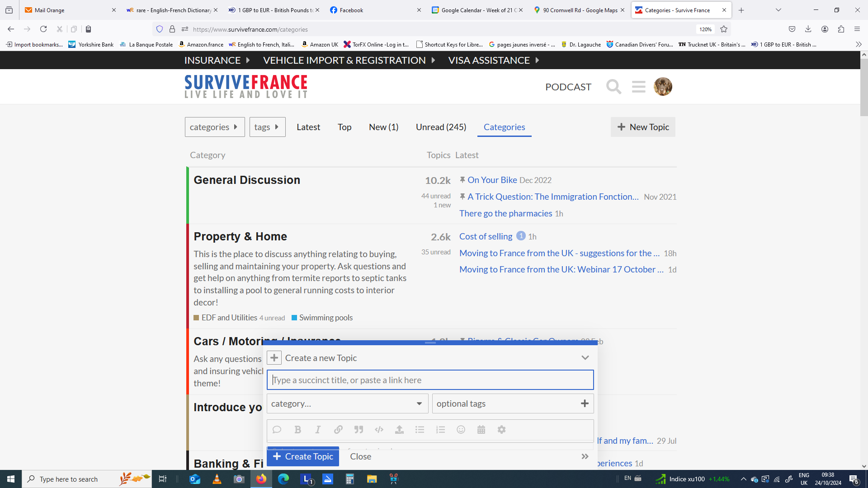
Task: Open General Discussion category
Action: 247,180
